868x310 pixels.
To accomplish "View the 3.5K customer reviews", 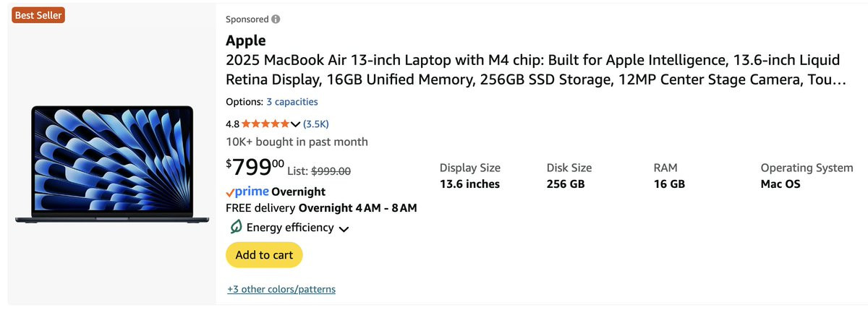I will [316, 124].
